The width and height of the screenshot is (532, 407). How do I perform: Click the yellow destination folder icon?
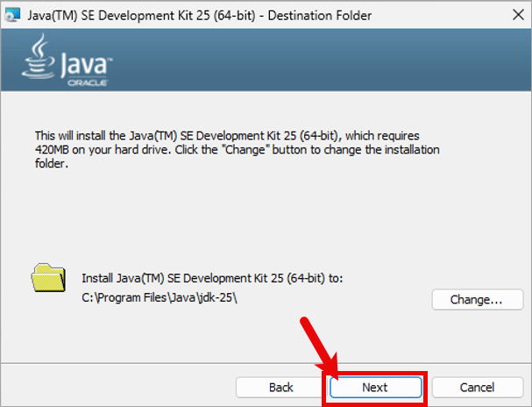pos(48,277)
